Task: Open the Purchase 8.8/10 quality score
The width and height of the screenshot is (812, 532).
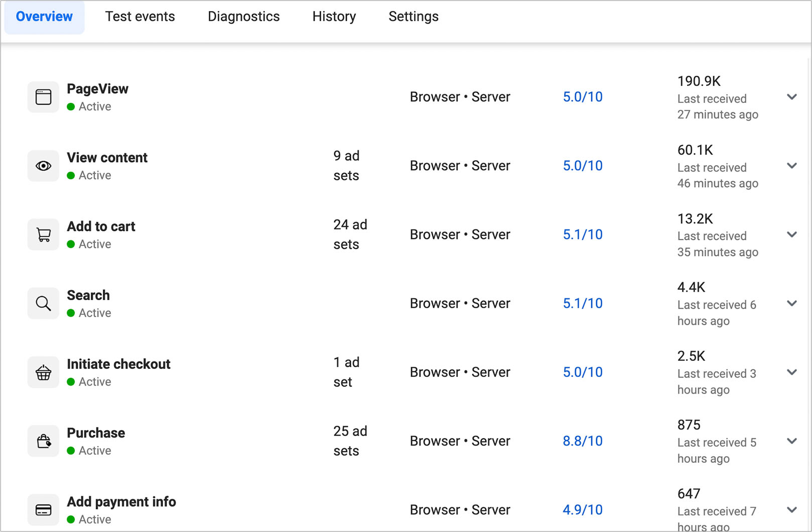Action: pyautogui.click(x=582, y=441)
